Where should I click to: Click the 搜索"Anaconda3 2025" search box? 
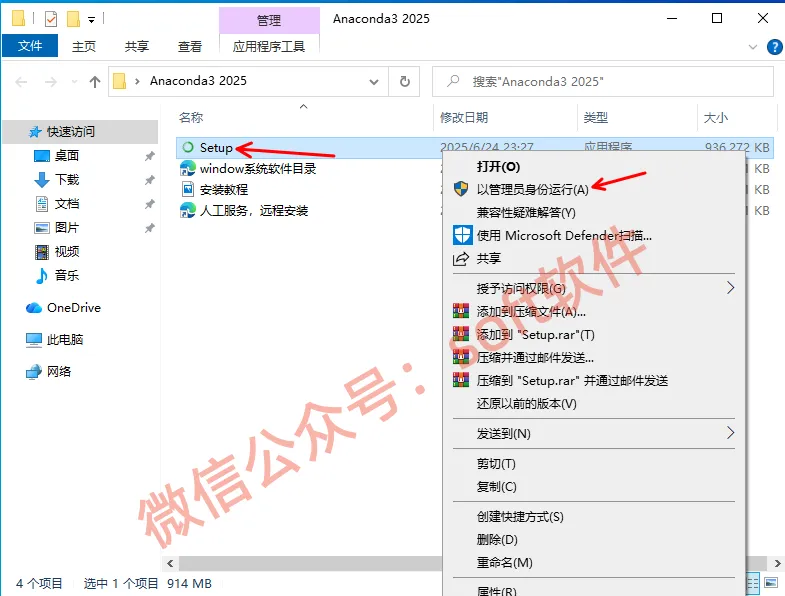coord(603,81)
